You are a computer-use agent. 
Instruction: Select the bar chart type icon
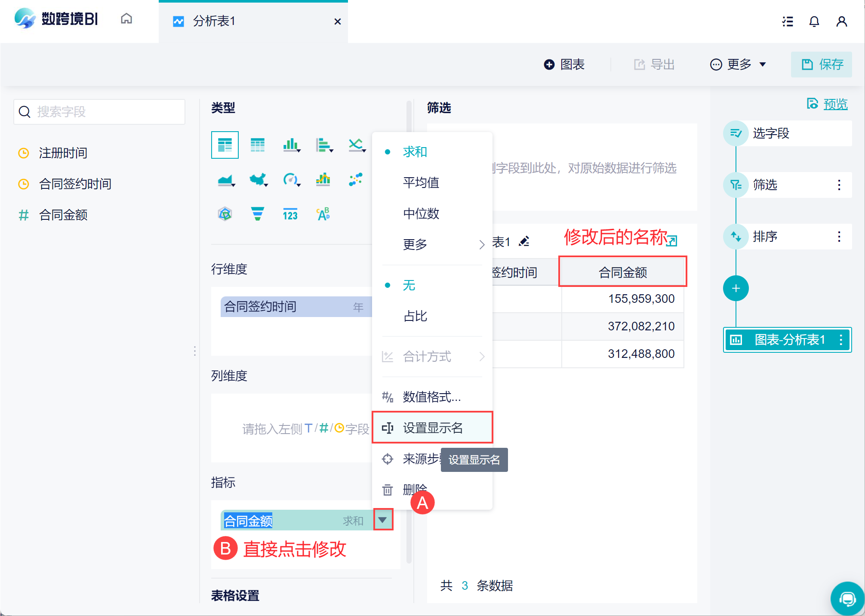tap(291, 145)
